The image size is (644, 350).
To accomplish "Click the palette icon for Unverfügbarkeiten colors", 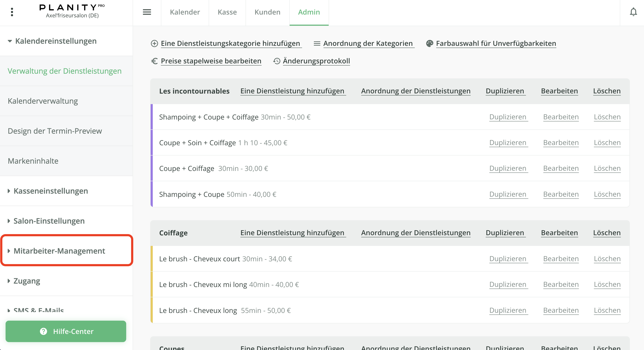I will point(430,43).
